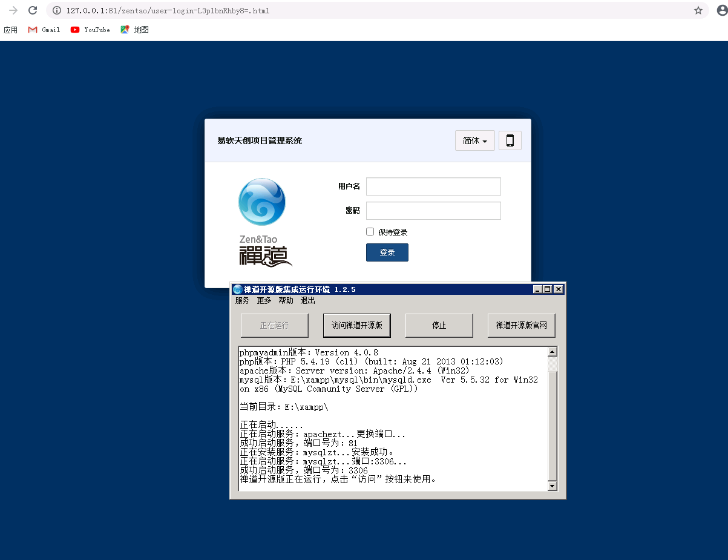Open the 退出 menu
The height and width of the screenshot is (560, 728).
(307, 300)
